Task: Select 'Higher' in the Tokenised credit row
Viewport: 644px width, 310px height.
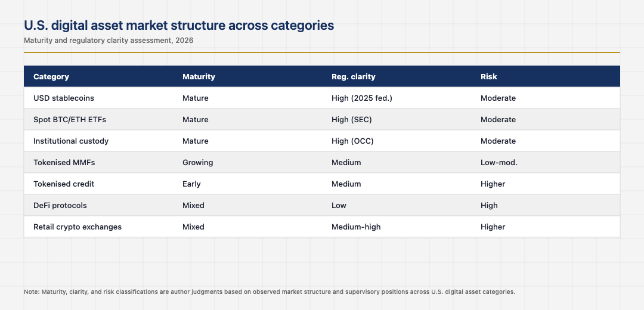Action: coord(493,184)
